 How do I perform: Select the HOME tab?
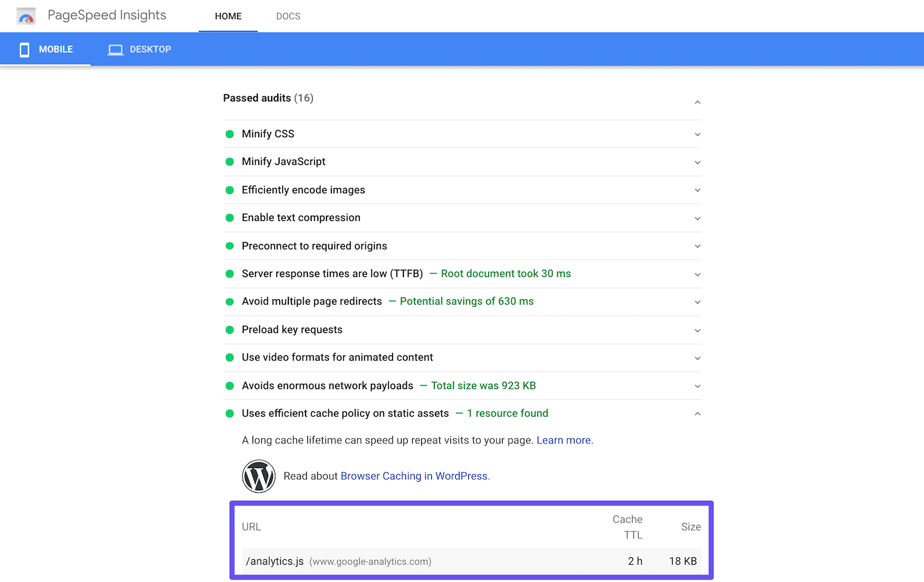[x=228, y=16]
